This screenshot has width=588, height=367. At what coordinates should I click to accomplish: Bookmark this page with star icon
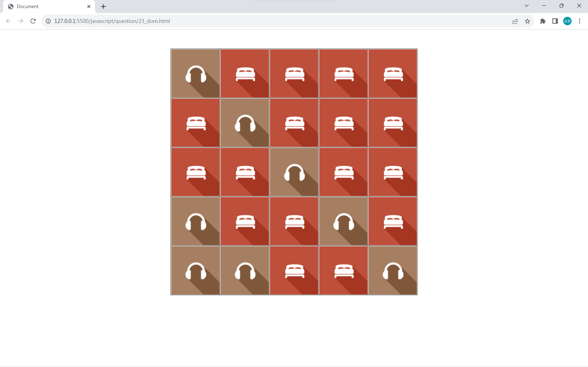[x=527, y=21]
